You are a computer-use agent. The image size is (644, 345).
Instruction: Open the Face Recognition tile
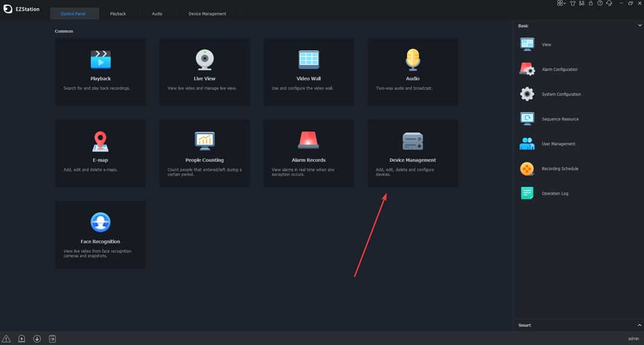tap(100, 234)
